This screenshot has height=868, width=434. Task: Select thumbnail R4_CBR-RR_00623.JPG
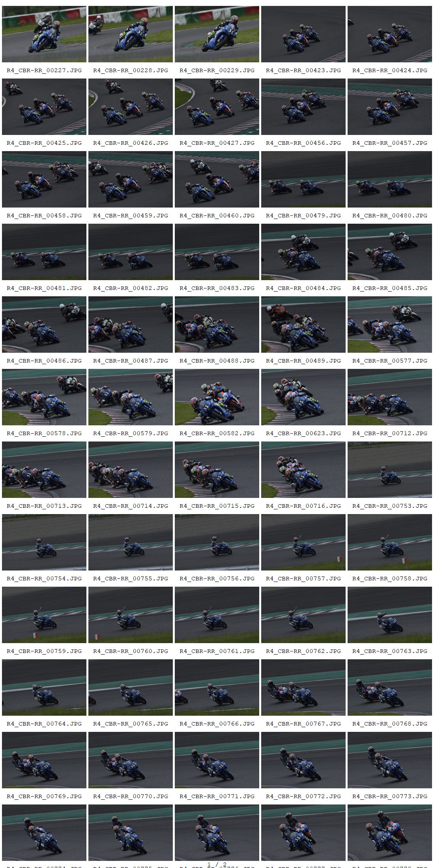pyautogui.click(x=303, y=397)
